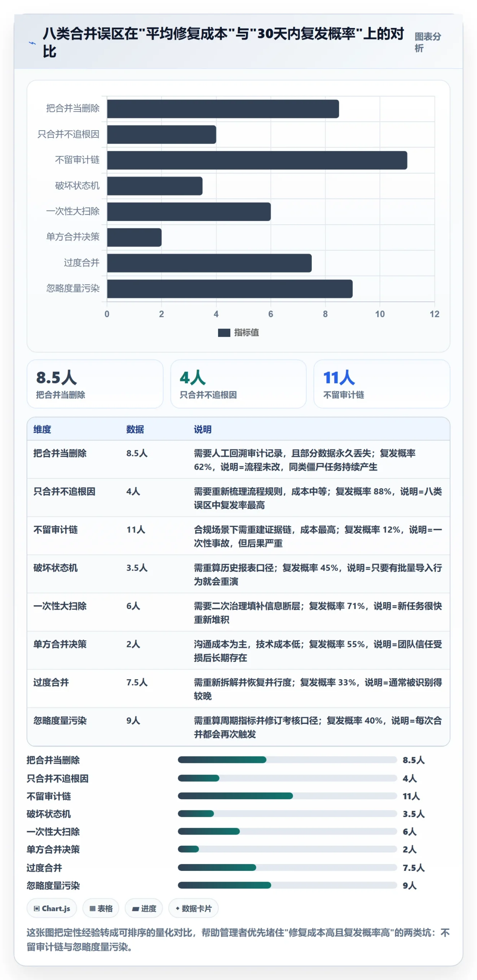Click the 图表分析 label in the header
Image resolution: width=477 pixels, height=980 pixels.
tap(428, 42)
